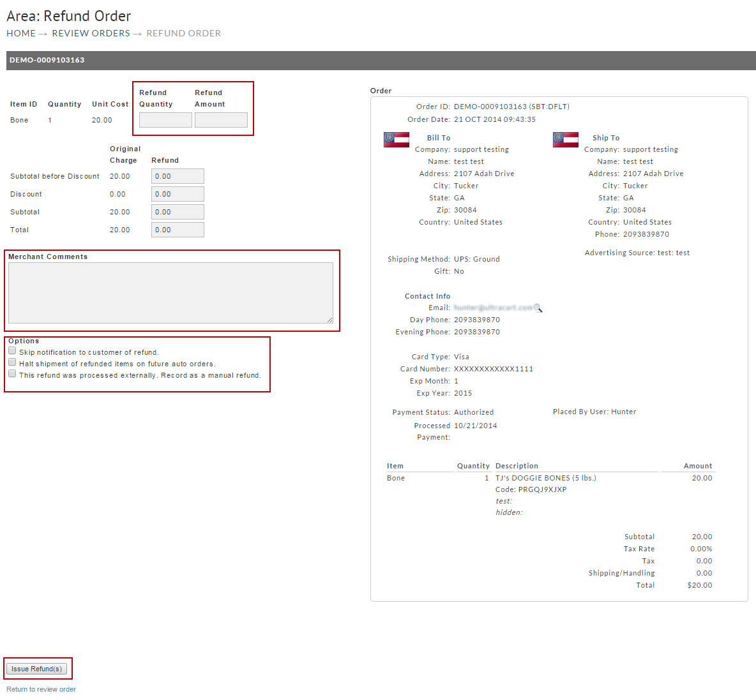The height and width of the screenshot is (700, 756).
Task: Click the DEMO-0009103163 header bar
Action: tap(381, 60)
